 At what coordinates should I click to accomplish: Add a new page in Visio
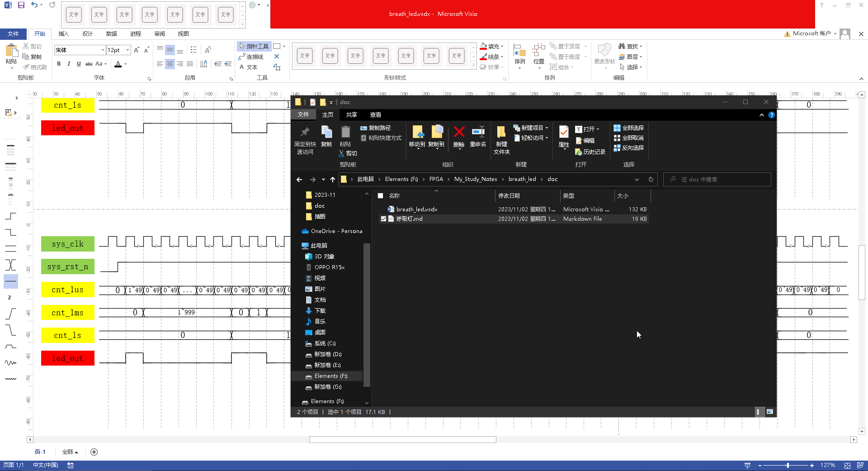(94, 452)
